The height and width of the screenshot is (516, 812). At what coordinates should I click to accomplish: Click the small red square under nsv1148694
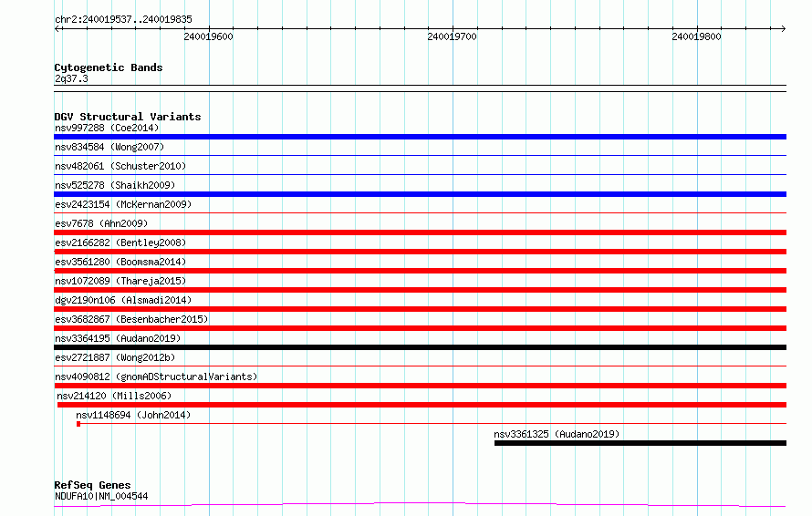pyautogui.click(x=78, y=424)
